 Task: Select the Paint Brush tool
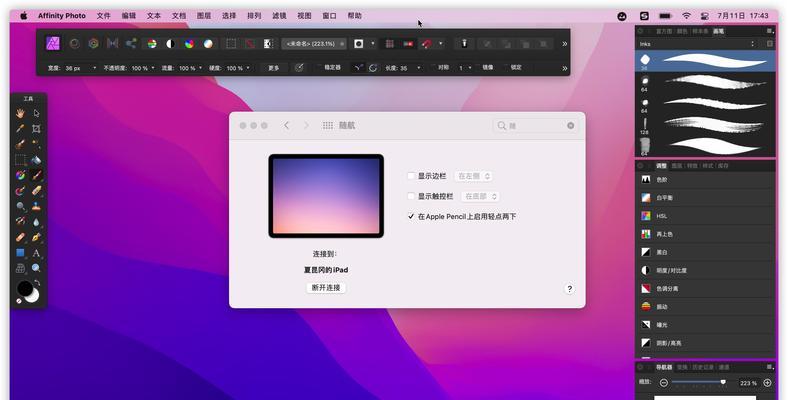tap(36, 175)
